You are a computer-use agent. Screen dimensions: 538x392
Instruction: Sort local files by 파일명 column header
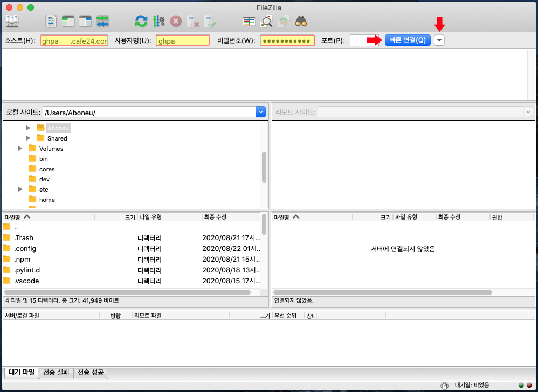[49, 217]
